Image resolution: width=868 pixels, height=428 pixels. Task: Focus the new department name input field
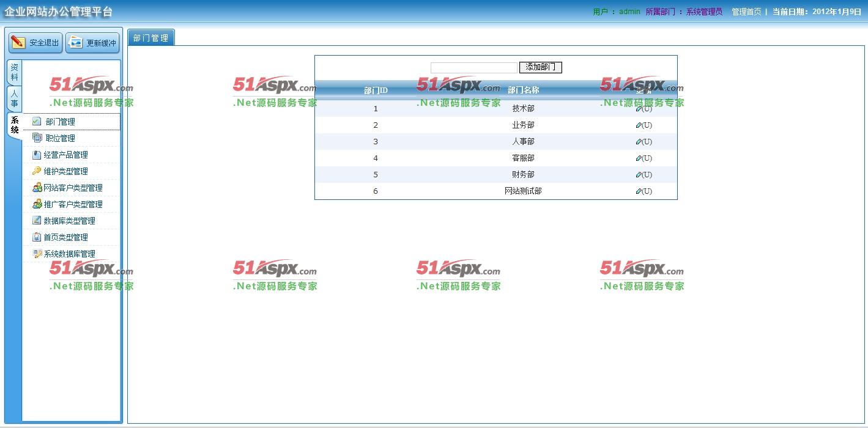point(473,67)
